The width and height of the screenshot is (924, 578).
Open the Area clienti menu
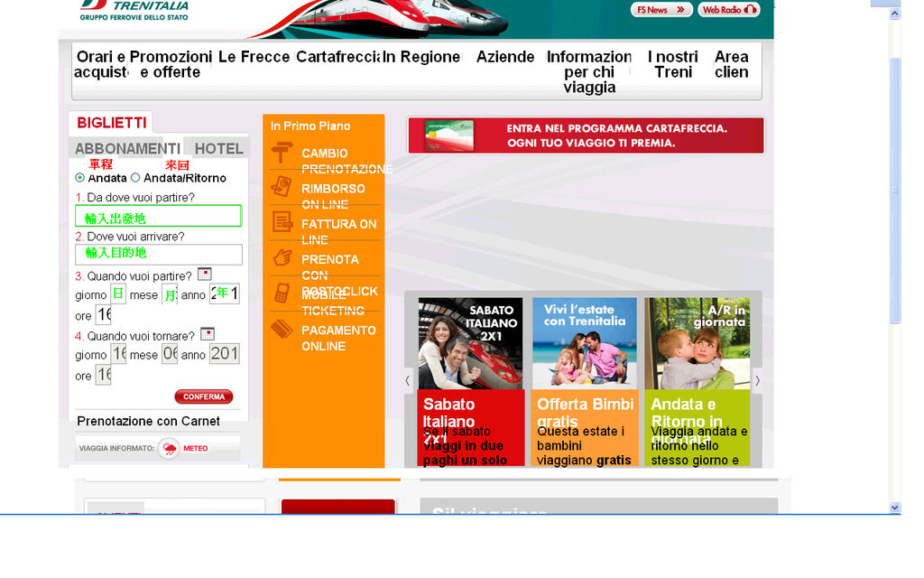pyautogui.click(x=731, y=64)
